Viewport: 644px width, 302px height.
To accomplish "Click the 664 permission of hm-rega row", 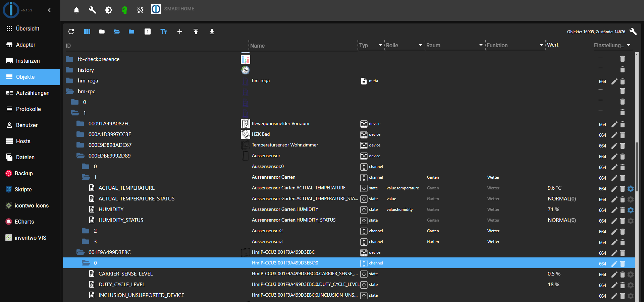I will (x=602, y=81).
